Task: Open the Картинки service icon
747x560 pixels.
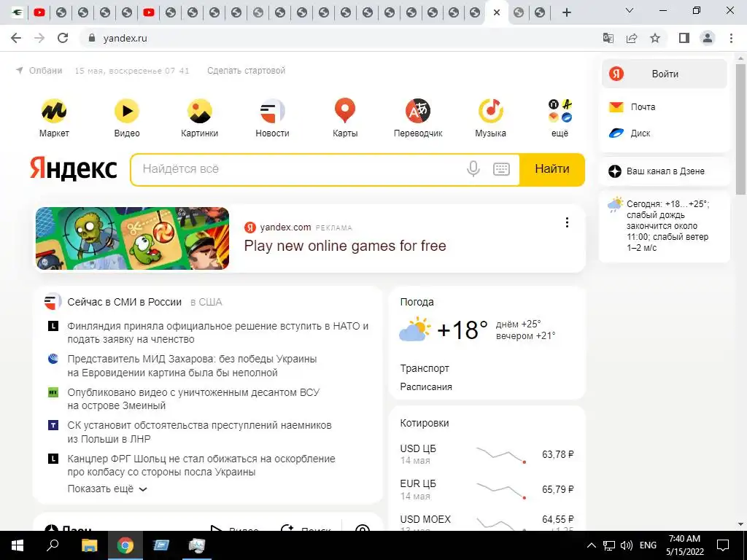Action: pos(200,111)
